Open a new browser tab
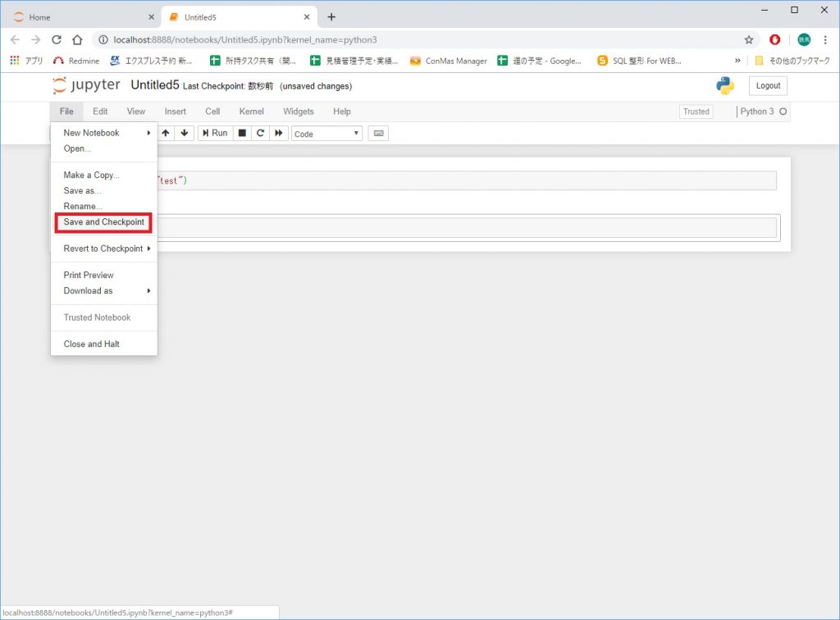 click(x=331, y=17)
